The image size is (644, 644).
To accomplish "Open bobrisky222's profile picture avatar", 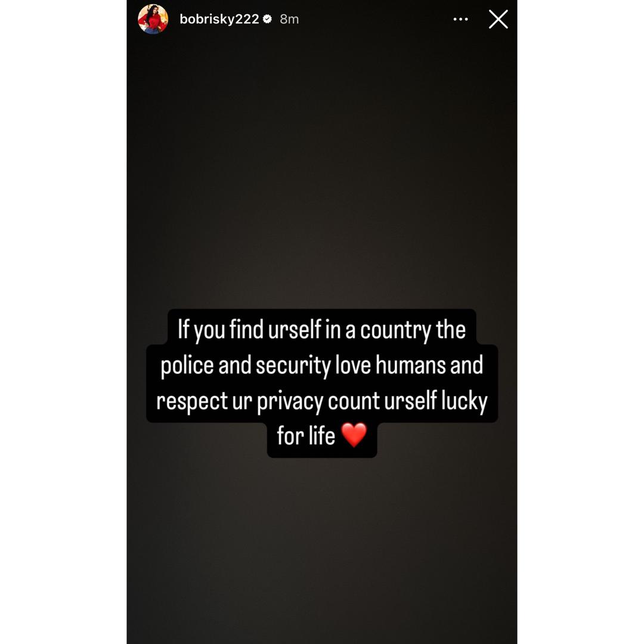I will pyautogui.click(x=153, y=19).
